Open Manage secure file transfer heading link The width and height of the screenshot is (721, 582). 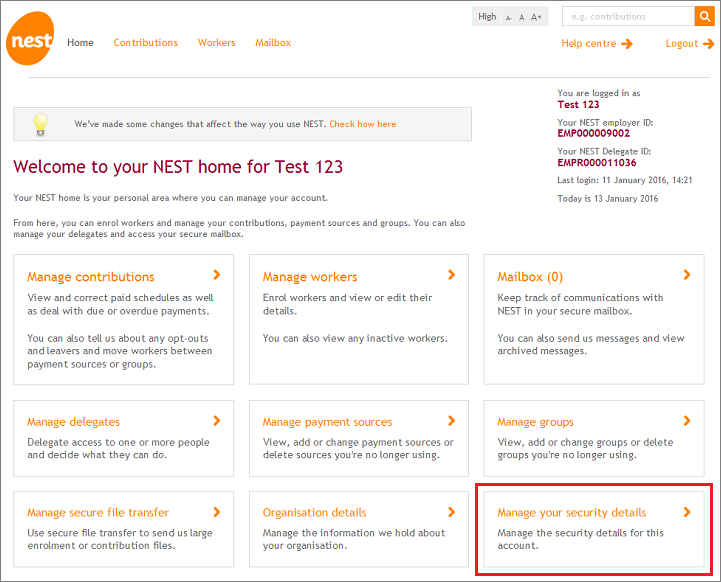pyautogui.click(x=98, y=513)
